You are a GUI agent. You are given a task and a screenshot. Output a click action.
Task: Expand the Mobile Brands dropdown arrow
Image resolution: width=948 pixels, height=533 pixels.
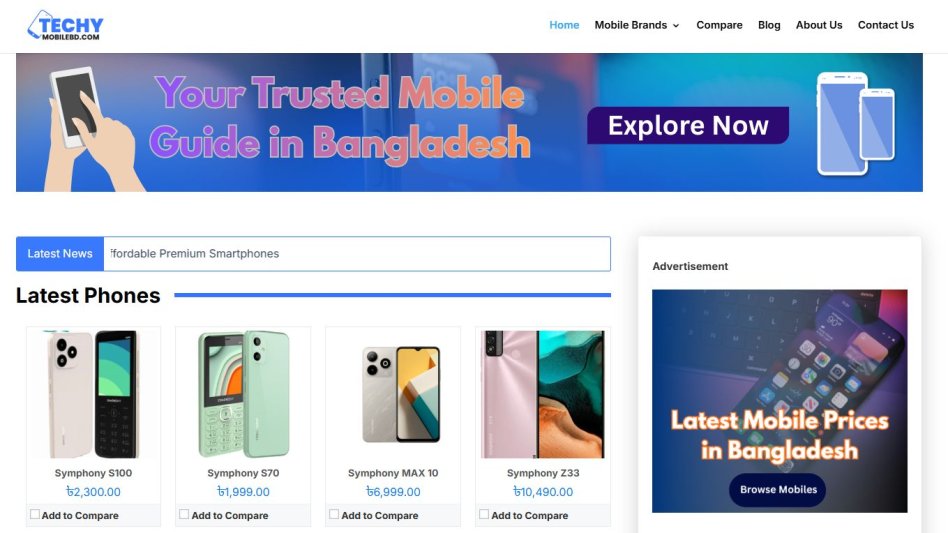(x=676, y=25)
